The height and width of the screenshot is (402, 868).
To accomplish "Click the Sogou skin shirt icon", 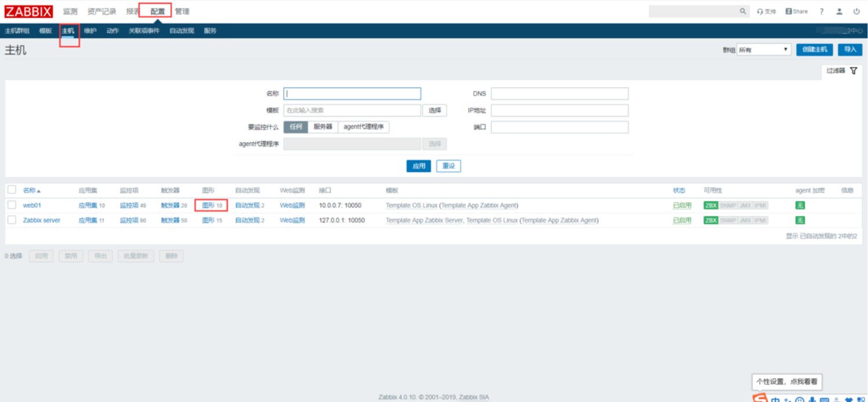I will tap(849, 399).
